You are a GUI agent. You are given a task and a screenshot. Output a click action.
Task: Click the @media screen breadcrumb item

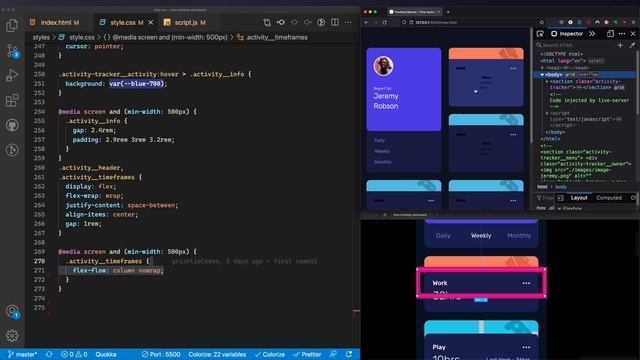(x=165, y=37)
